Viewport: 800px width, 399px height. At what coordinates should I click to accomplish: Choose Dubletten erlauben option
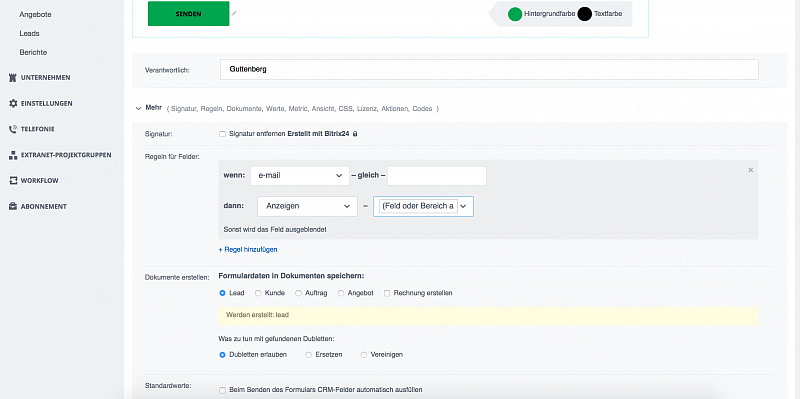[x=222, y=355]
